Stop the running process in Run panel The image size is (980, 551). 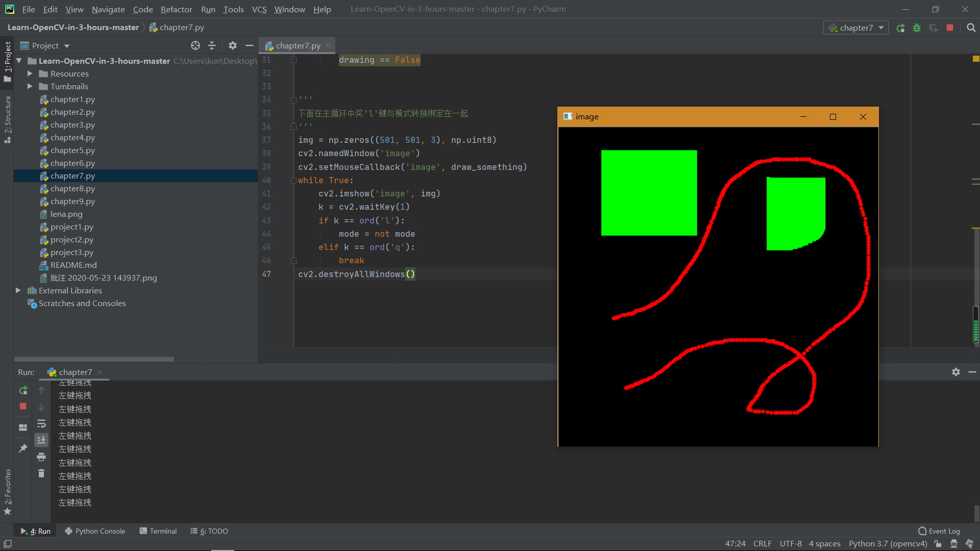pos(23,406)
